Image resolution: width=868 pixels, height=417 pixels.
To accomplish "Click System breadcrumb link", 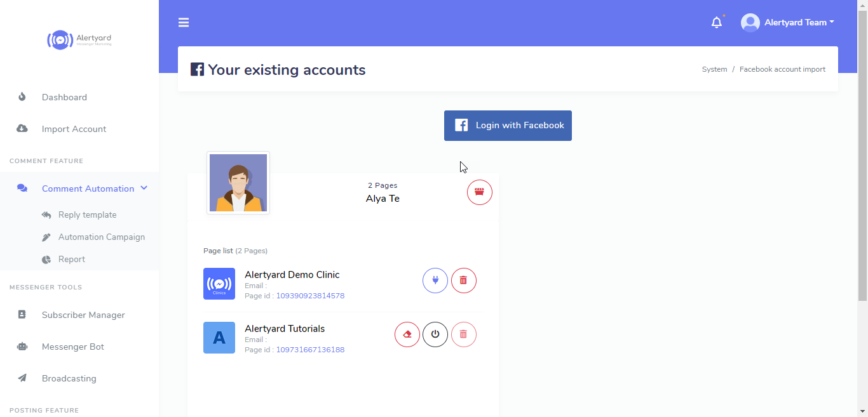I will (714, 69).
